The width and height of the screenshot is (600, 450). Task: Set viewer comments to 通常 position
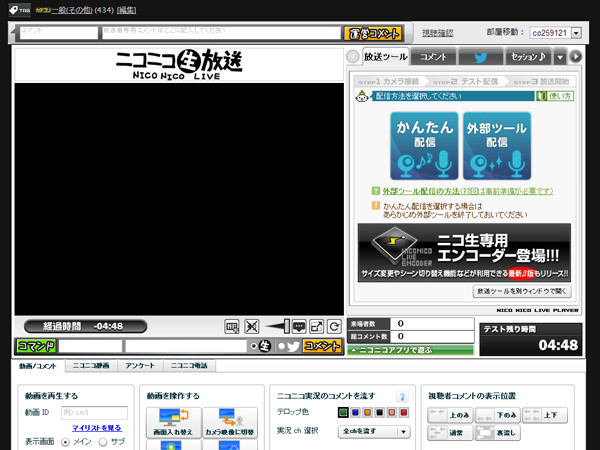[450, 433]
